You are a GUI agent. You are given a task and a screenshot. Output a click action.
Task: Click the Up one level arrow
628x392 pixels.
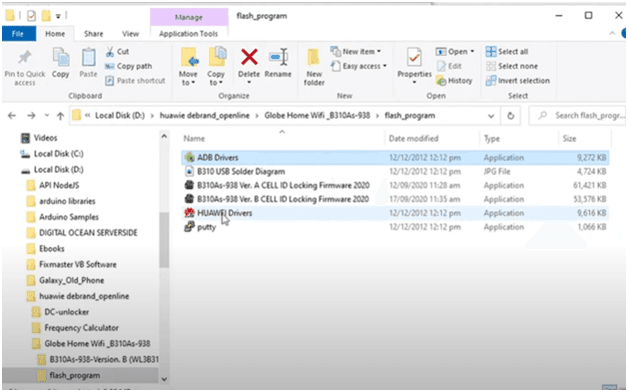pyautogui.click(x=60, y=116)
